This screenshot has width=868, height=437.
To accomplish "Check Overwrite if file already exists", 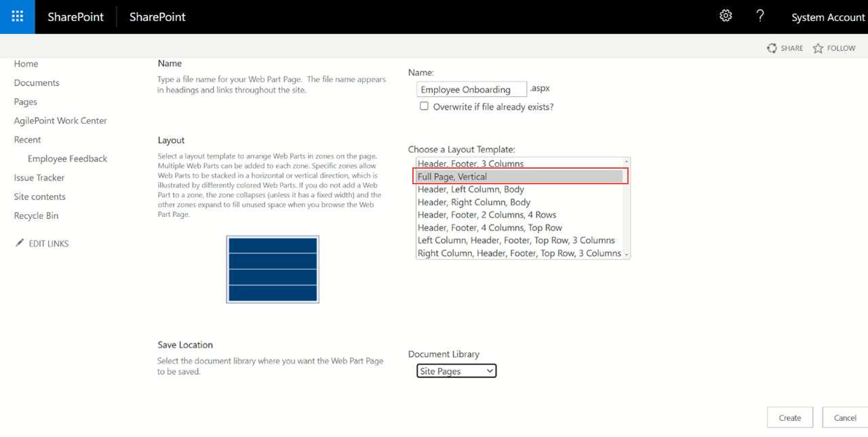I will pos(424,106).
